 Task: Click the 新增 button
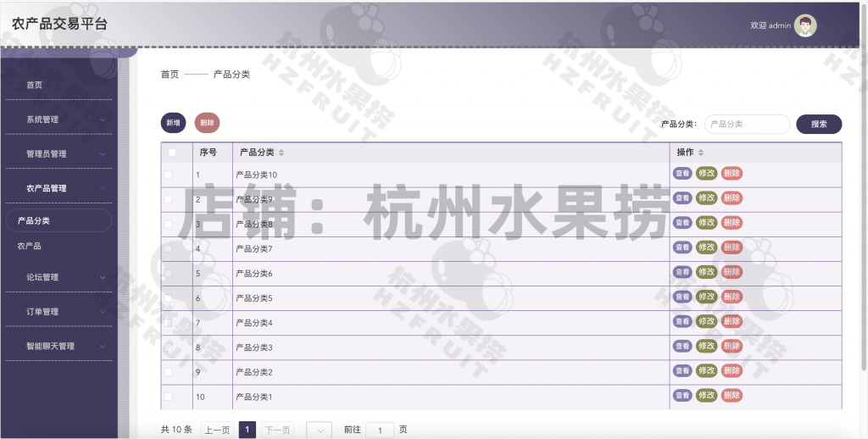point(173,123)
